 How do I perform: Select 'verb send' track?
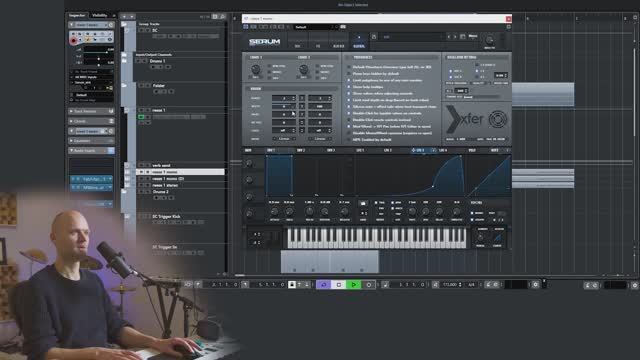coord(161,166)
